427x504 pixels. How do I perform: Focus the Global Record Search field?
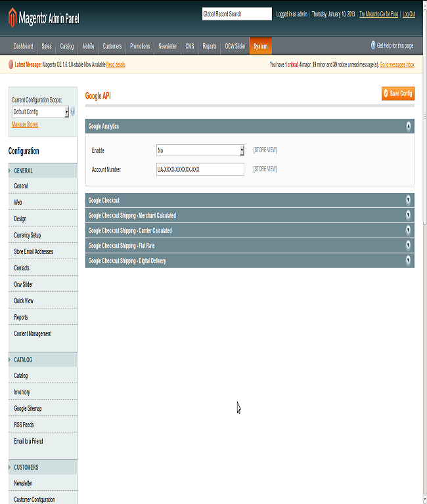(x=237, y=14)
